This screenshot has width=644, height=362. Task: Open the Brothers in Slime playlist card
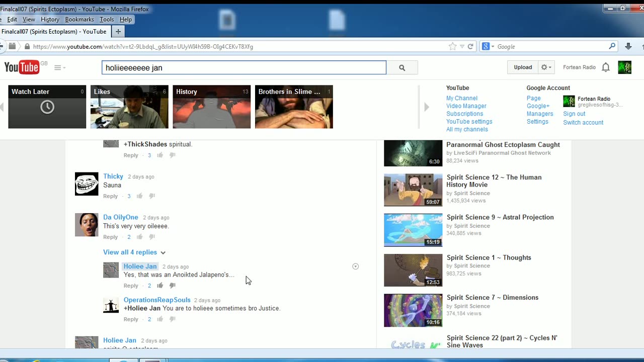pos(294,107)
